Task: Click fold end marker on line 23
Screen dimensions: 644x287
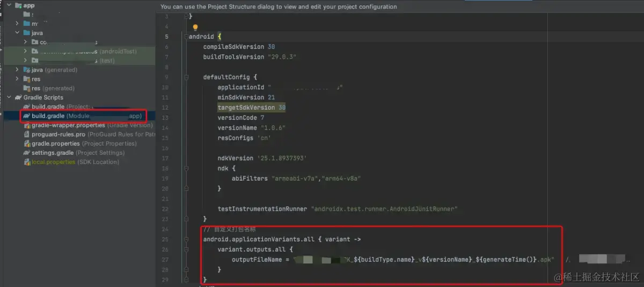Action: 186,219
